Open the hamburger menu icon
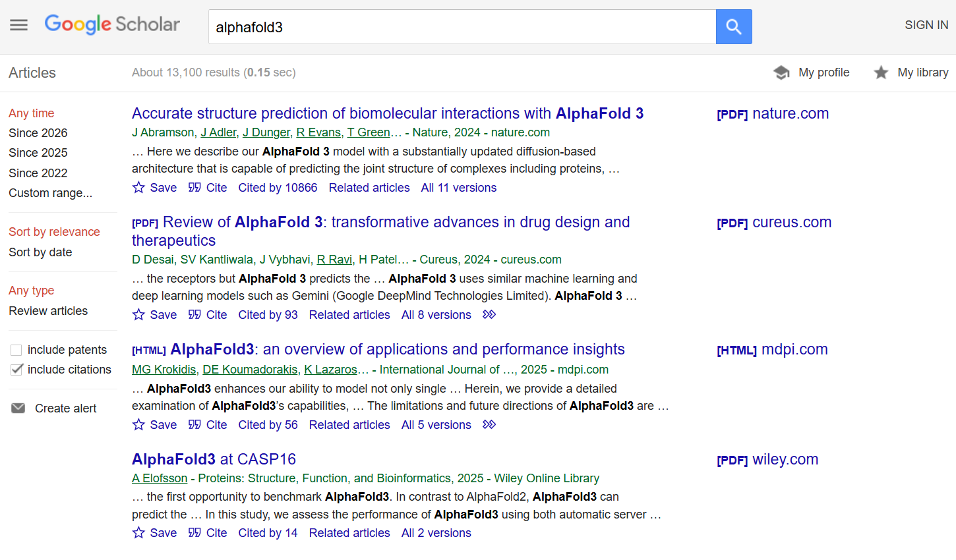The width and height of the screenshot is (956, 560). point(18,25)
